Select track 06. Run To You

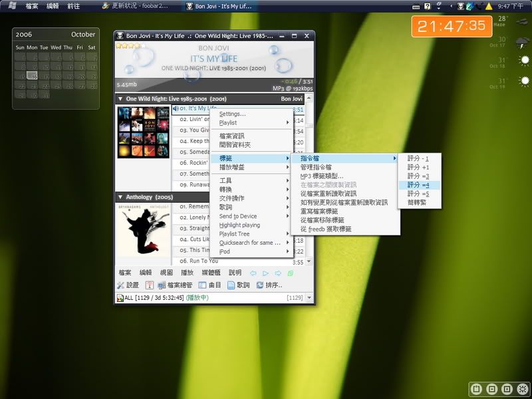click(238, 261)
